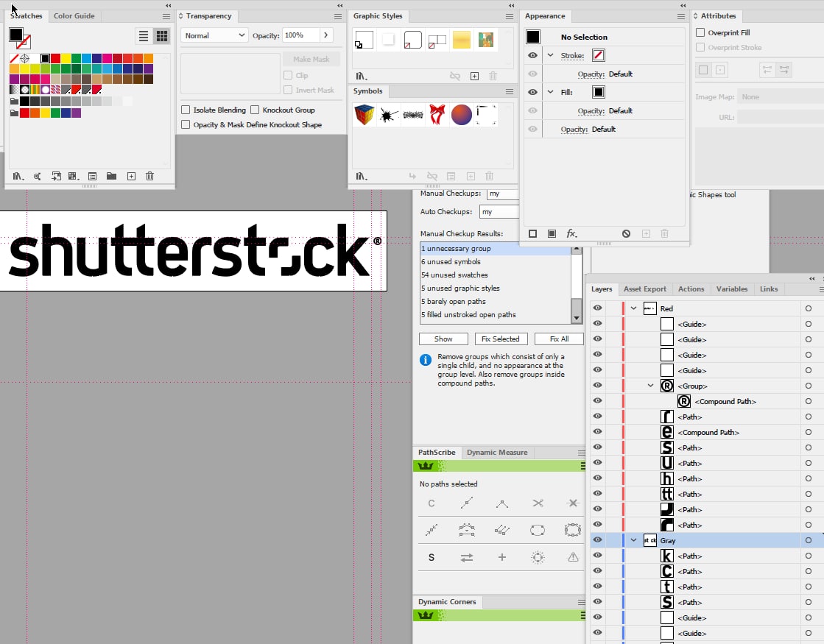Screen dimensions: 824x644
Task: Click Add New Effect fx icon in Appearance
Action: [x=571, y=234]
